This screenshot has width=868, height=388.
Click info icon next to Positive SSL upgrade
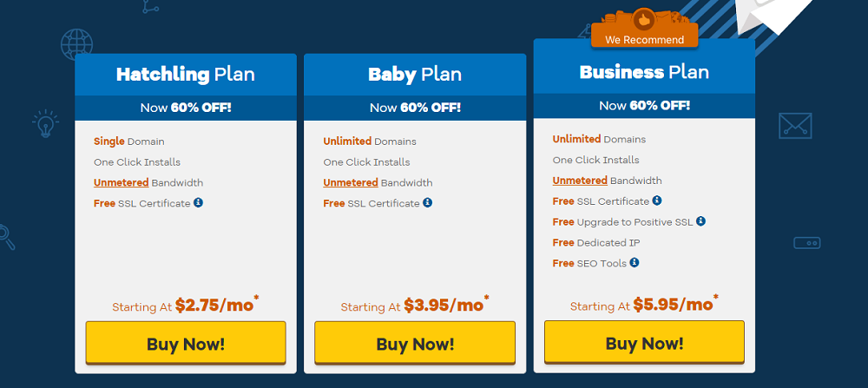pos(700,221)
